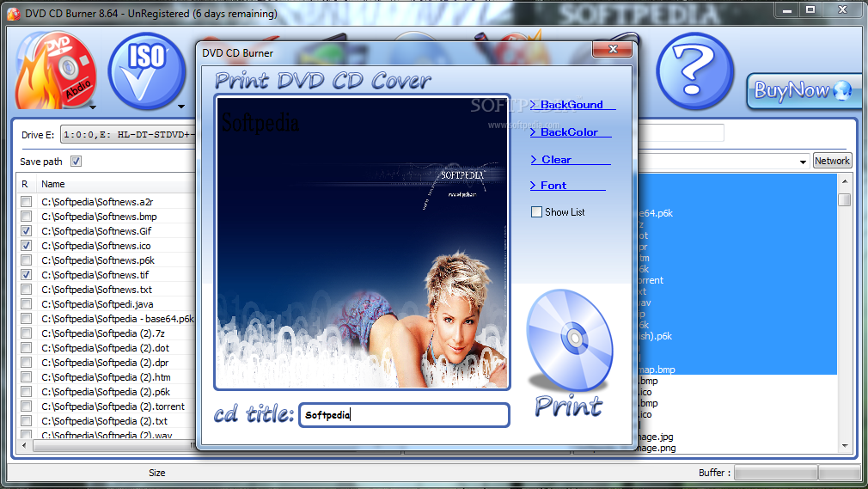Choose the BackColor link
This screenshot has height=489, width=868.
coord(570,132)
